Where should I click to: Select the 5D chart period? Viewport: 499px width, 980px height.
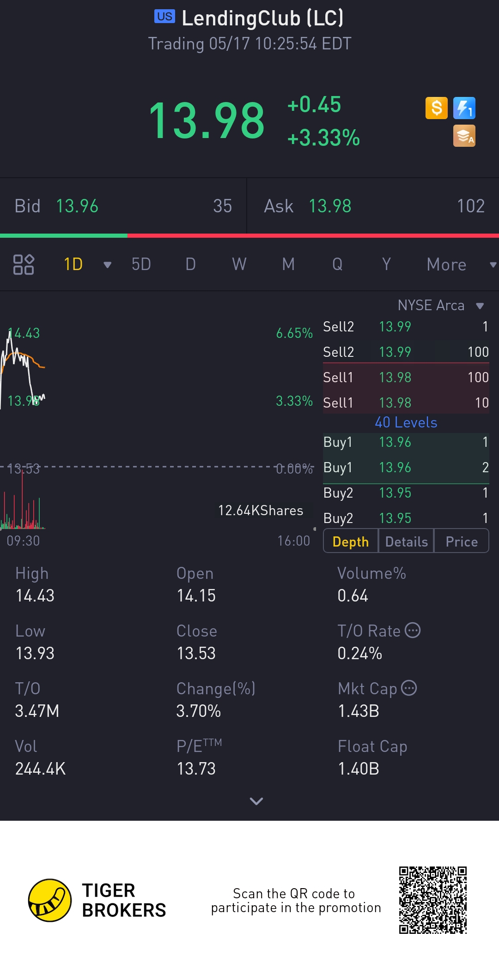pos(141,265)
